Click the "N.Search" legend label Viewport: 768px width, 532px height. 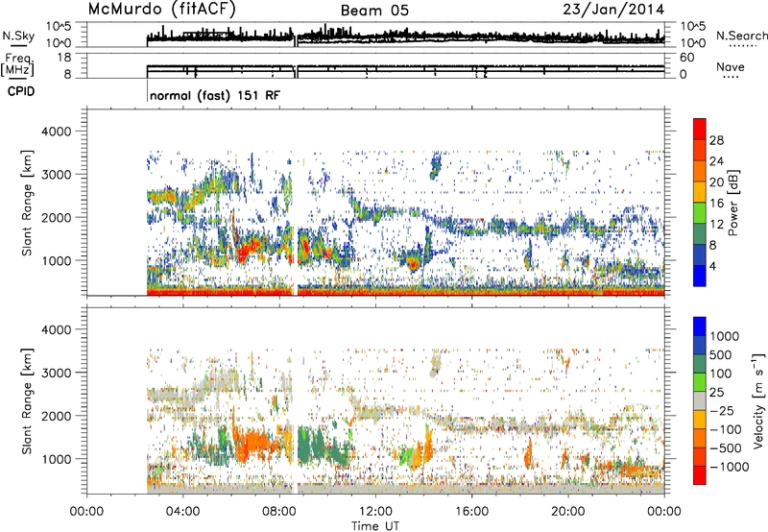(x=742, y=36)
